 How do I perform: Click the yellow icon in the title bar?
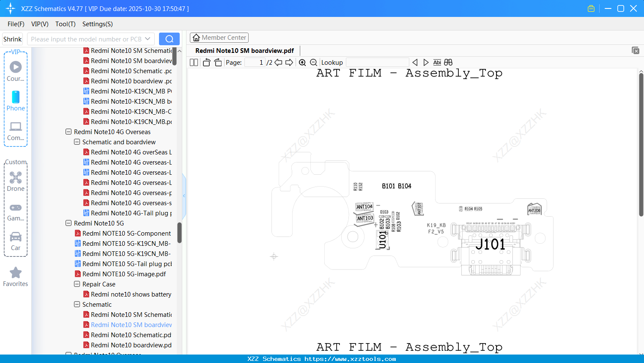click(x=591, y=8)
